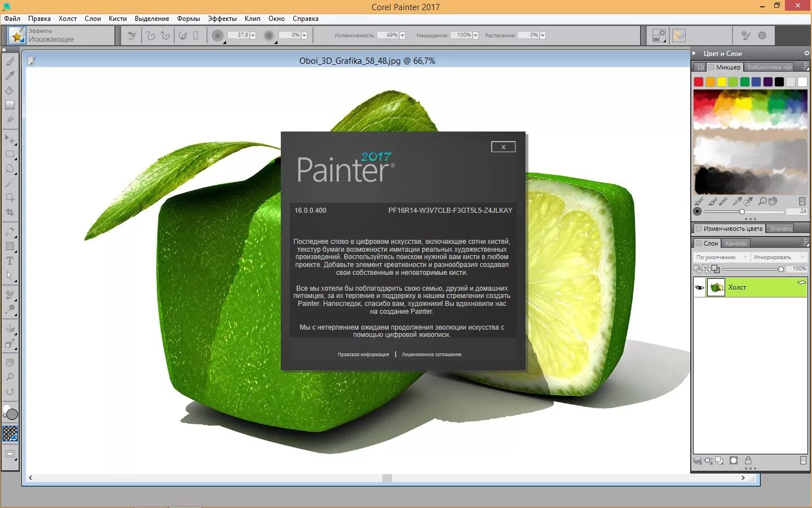Open the paper texture selector
The image size is (812, 508).
point(10,433)
